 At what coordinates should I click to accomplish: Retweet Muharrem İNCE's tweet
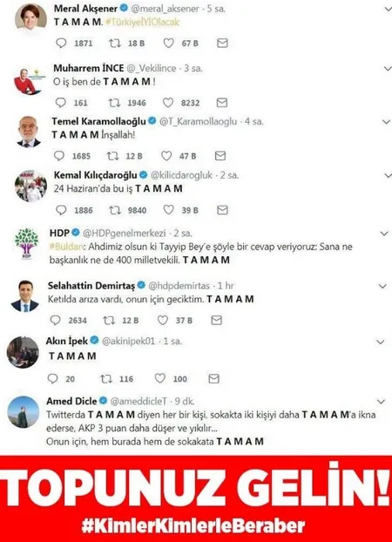(114, 103)
